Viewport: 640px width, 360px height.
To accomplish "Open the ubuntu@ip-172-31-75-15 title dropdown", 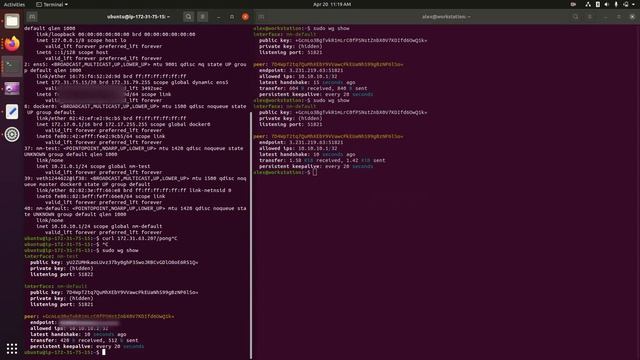I will click(x=138, y=17).
